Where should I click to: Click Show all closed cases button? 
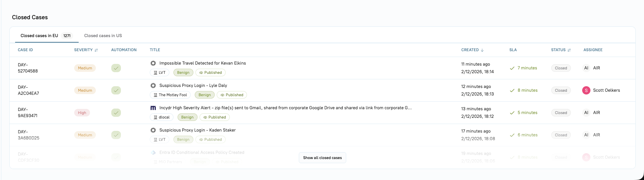pos(322,158)
